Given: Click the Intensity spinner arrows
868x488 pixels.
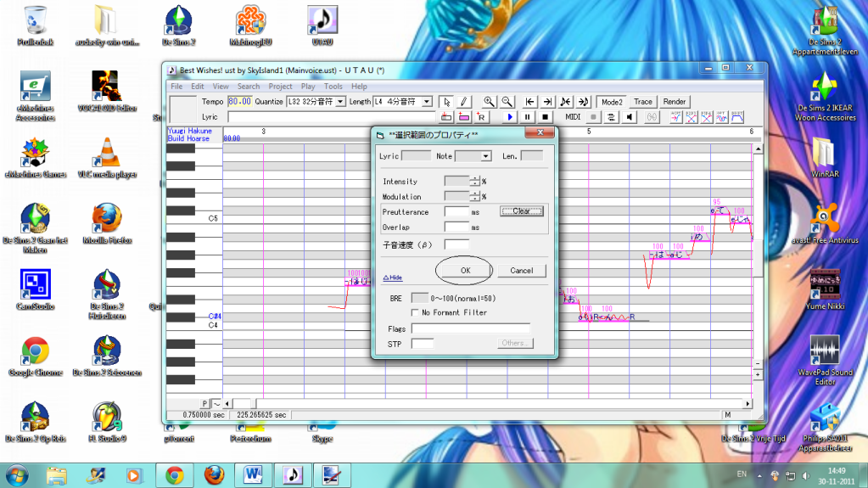Looking at the screenshot, I should point(475,182).
